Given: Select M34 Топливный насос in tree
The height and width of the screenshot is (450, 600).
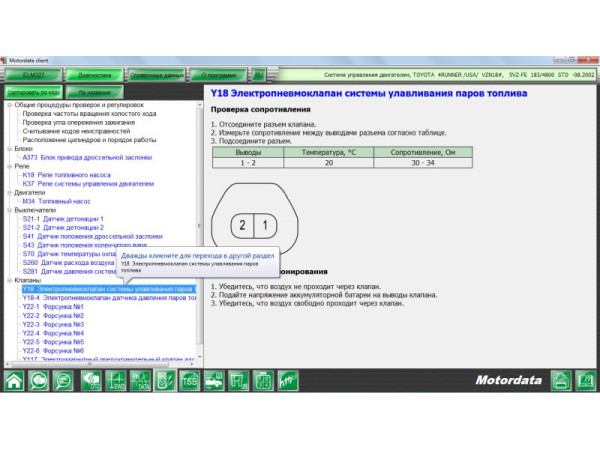Looking at the screenshot, I should click(70, 201).
